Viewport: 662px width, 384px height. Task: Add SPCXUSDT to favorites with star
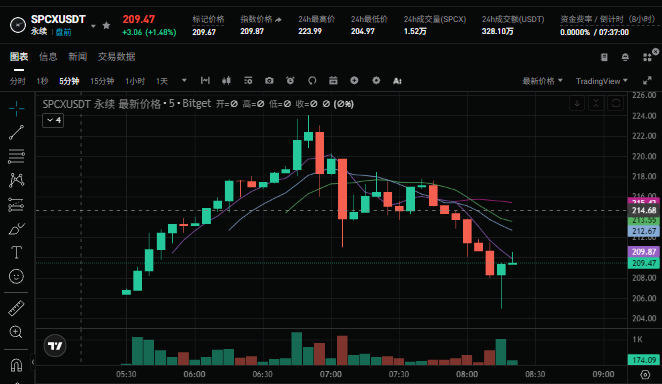click(x=106, y=25)
